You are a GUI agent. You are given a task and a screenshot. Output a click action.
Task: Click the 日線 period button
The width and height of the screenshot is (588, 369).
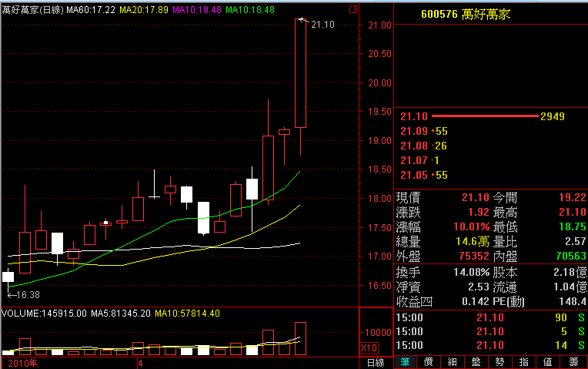376,363
